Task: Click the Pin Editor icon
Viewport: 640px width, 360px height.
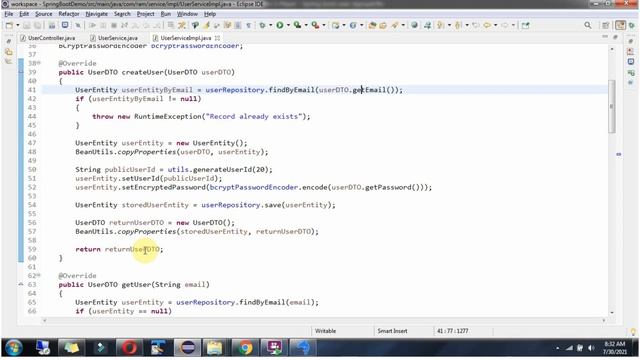Action: 526,25
